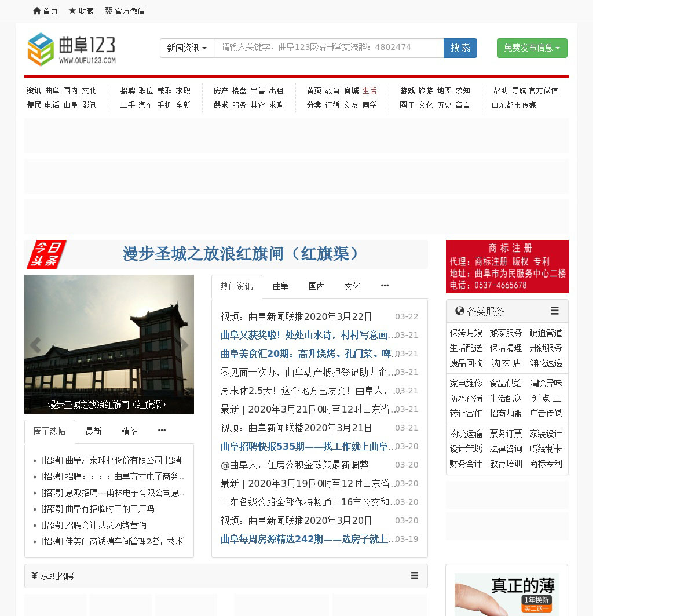Open the 求职招聘 hamburger menu icon
The image size is (695, 616).
coord(414,575)
